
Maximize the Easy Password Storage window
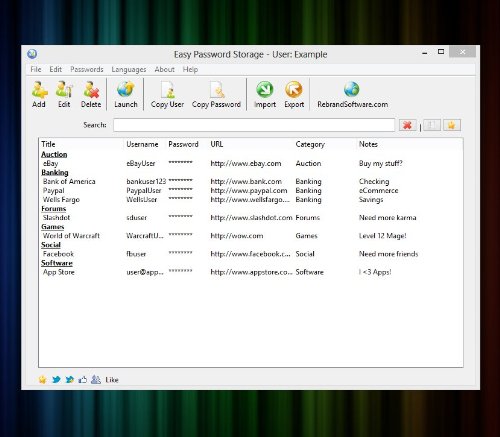pos(441,52)
